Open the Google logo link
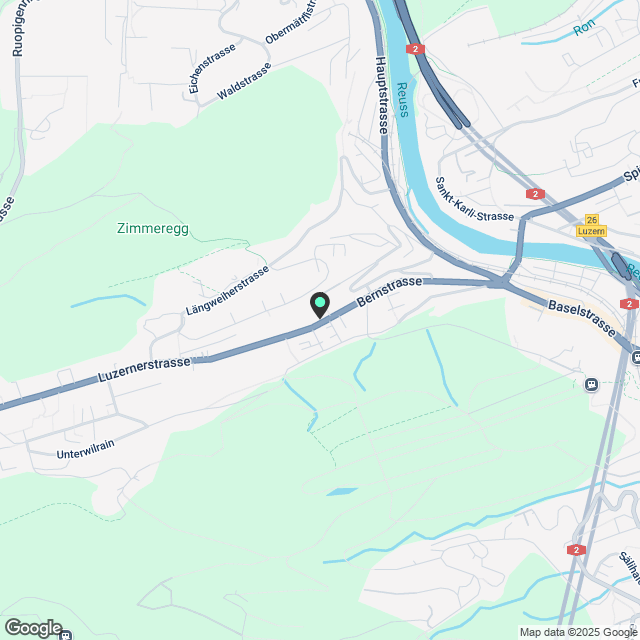Screen dimensions: 640x640 33,628
